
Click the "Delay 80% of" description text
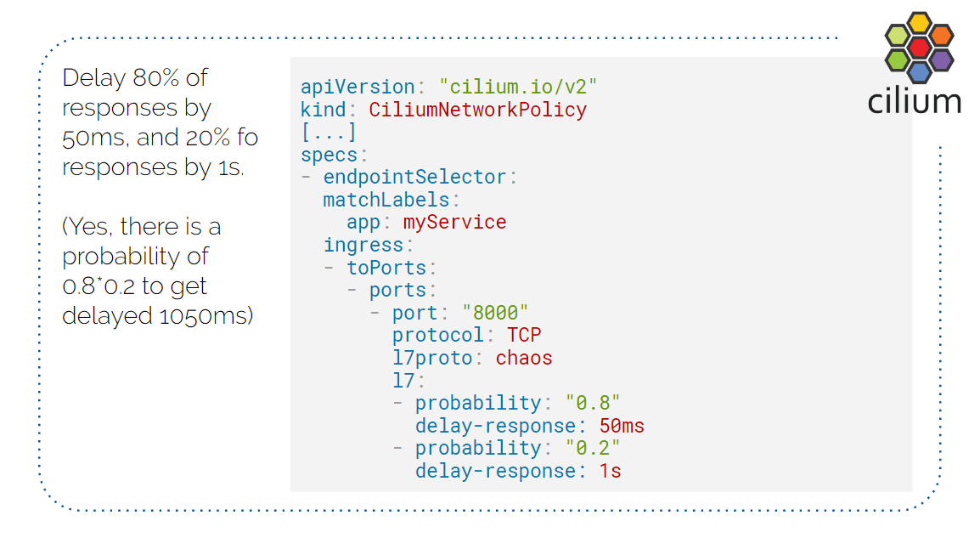(x=135, y=78)
